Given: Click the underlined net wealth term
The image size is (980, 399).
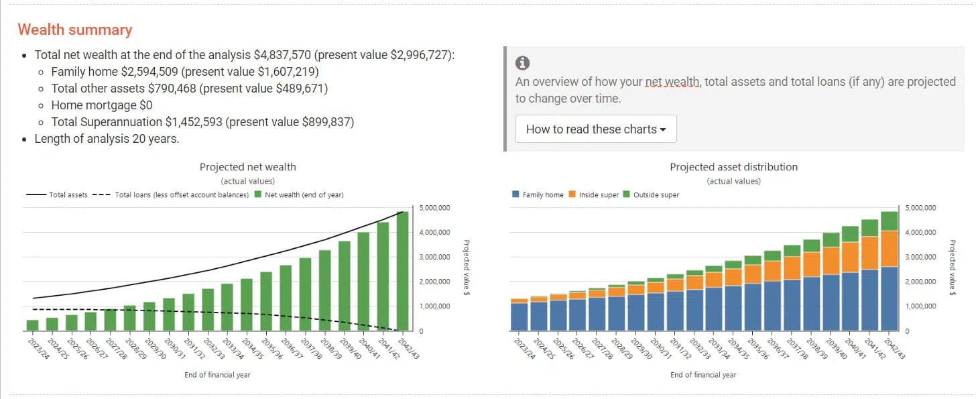Looking at the screenshot, I should click(672, 82).
